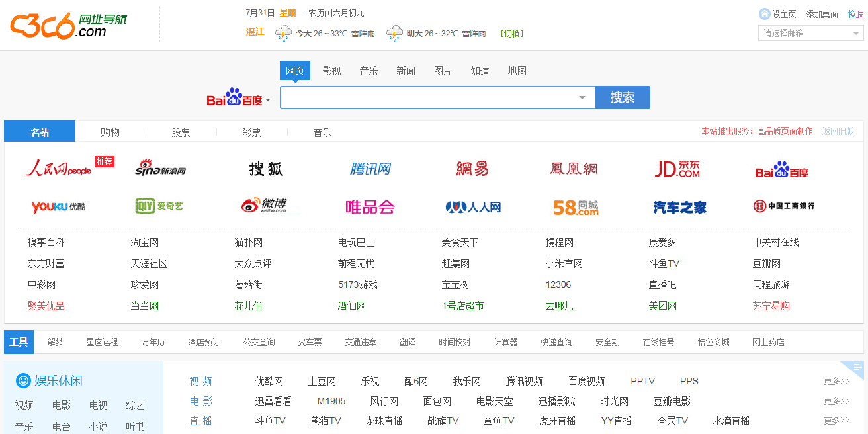Click the iQiyi 爱奇艺 logo
This screenshot has height=434, width=868.
pos(159,206)
